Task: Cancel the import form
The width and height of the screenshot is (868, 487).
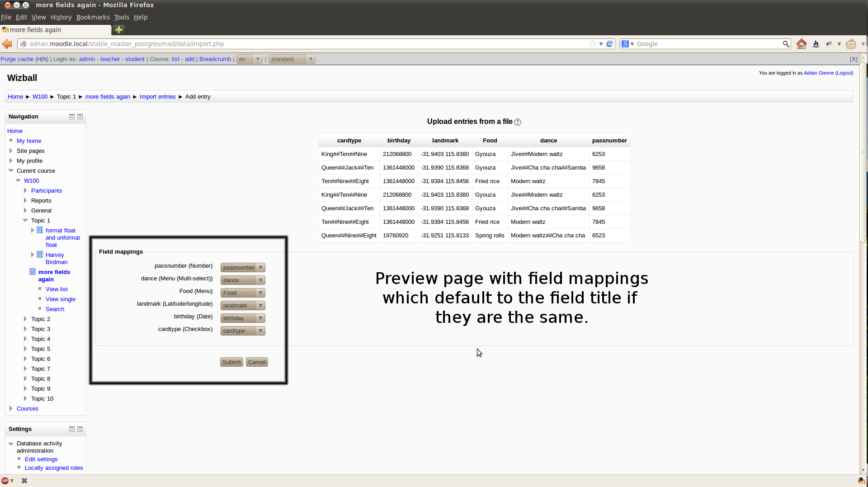Action: pyautogui.click(x=257, y=362)
